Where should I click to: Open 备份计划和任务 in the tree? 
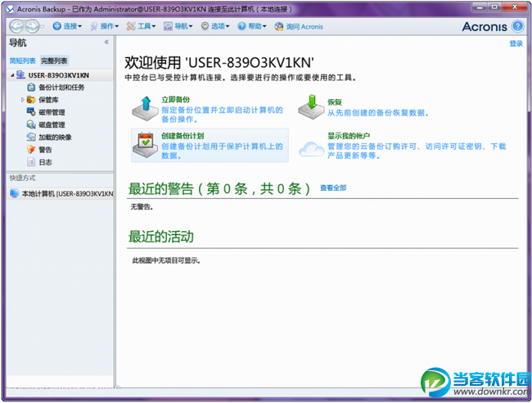[x=61, y=88]
